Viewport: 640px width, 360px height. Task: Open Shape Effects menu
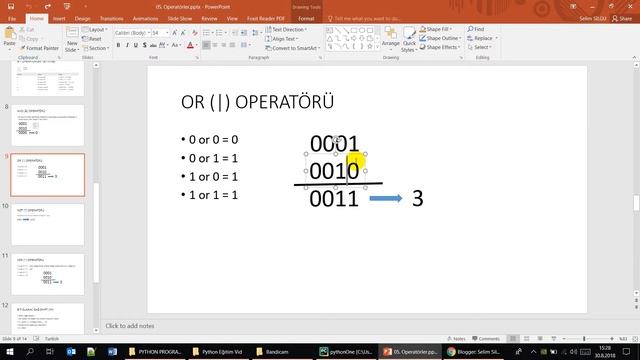tap(439, 47)
